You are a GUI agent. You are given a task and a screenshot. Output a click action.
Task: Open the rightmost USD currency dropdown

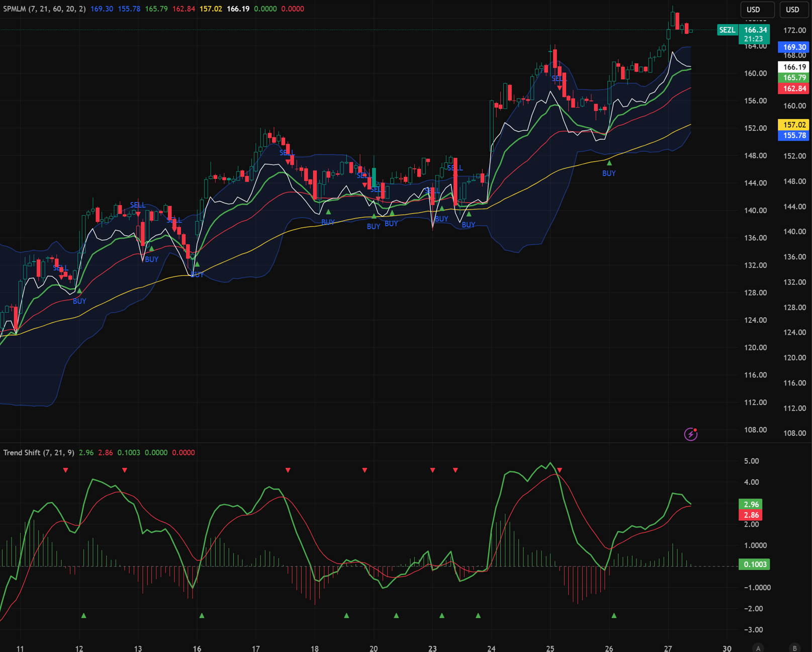tap(792, 10)
